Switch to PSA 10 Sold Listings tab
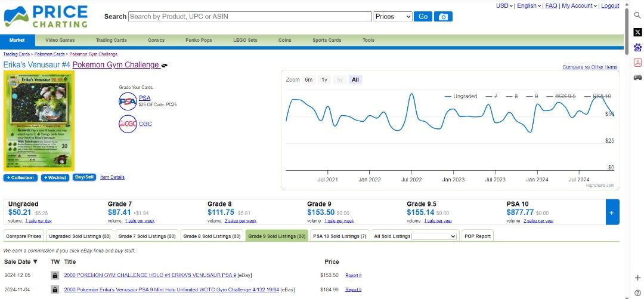Screen dimensions: 644x299 point(340,236)
